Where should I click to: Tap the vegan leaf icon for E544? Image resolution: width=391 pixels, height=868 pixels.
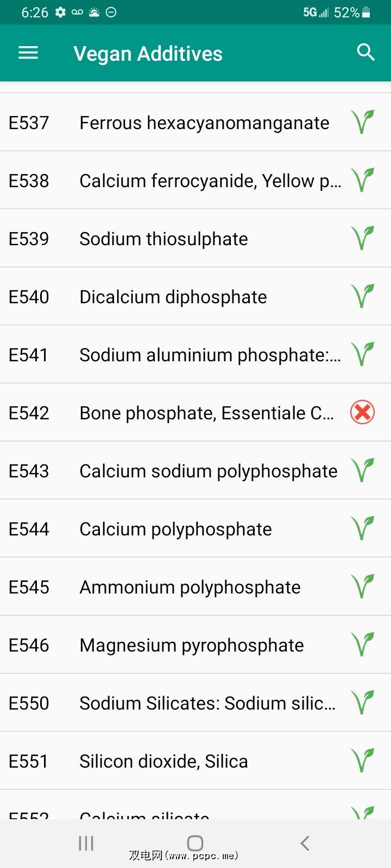click(362, 529)
